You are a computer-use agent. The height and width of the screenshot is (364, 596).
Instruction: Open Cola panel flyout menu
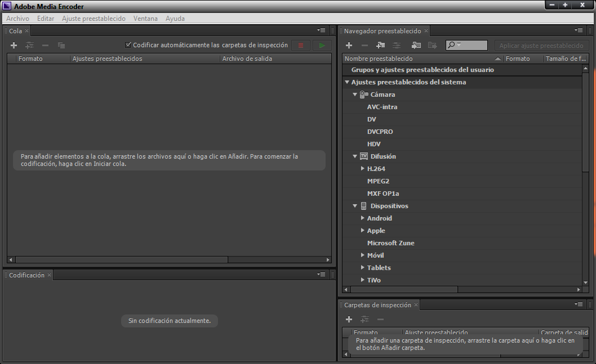pyautogui.click(x=322, y=30)
